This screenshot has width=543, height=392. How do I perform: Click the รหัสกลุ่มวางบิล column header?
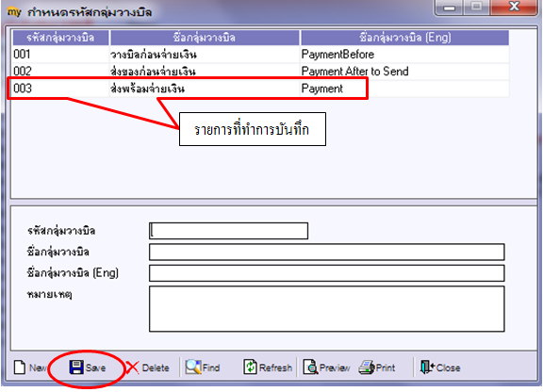60,38
